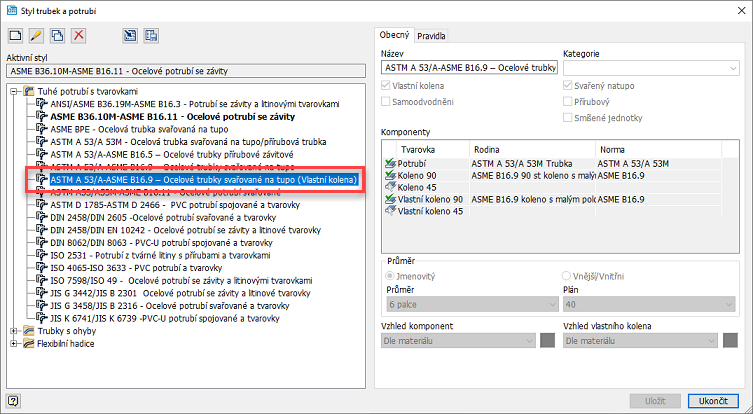Click the Copy style toolbar icon
This screenshot has width=753, height=414.
[x=58, y=36]
